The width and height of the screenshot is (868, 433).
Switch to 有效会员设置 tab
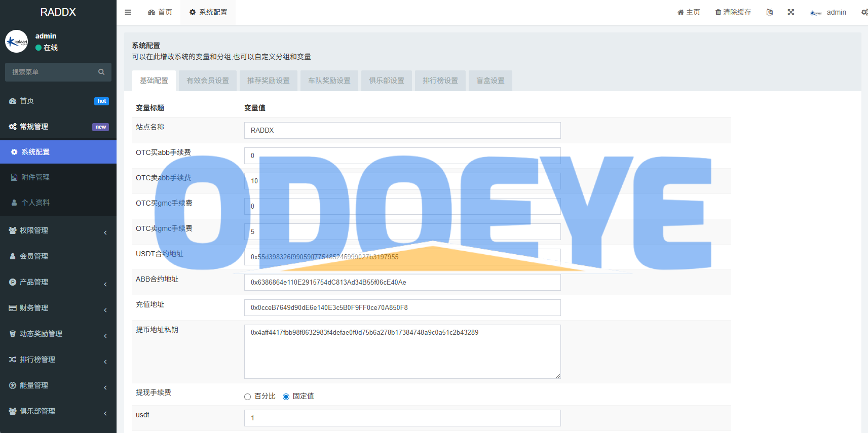tap(208, 81)
